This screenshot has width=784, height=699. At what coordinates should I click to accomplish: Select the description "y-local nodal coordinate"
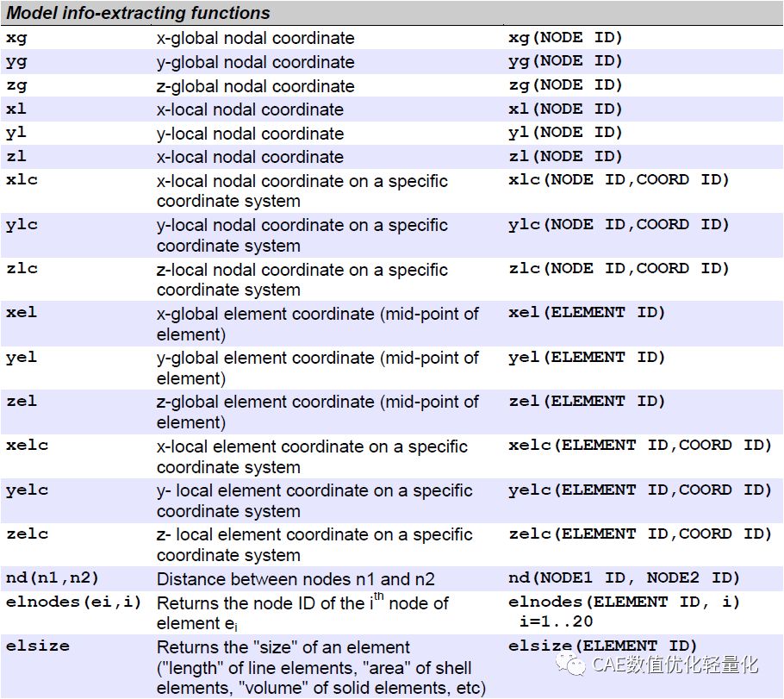pyautogui.click(x=250, y=134)
